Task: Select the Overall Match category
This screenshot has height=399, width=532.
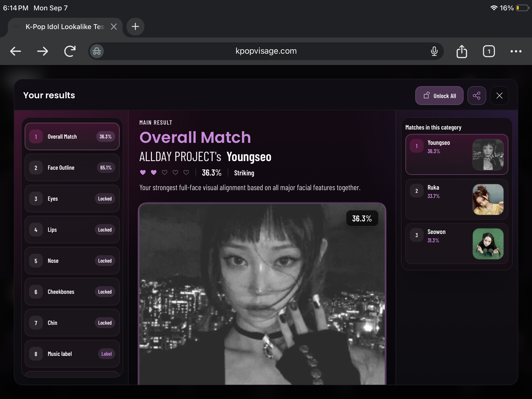Action: pyautogui.click(x=72, y=137)
